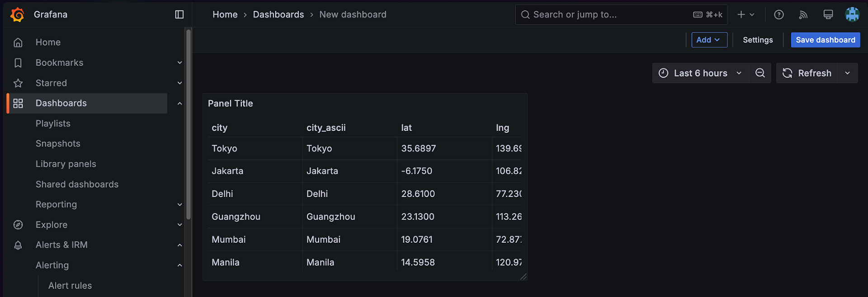Screen dimensions: 868x297
Task: Expand the Bookmarks section chevron
Action: pos(179,62)
